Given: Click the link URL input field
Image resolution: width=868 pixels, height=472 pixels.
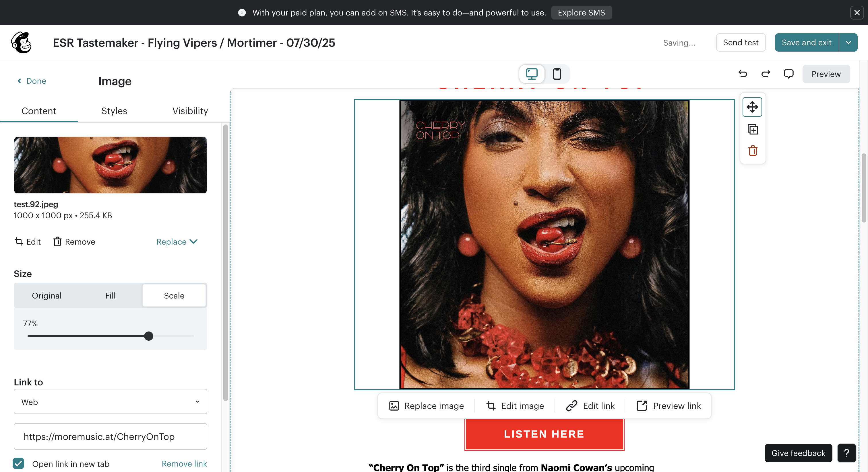Looking at the screenshot, I should point(110,436).
